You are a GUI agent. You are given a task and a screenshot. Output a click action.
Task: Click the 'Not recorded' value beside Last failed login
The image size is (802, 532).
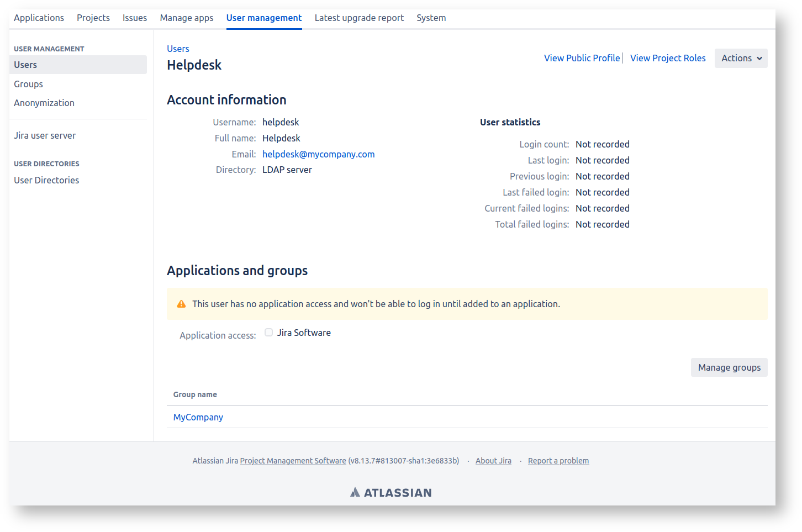pos(603,192)
